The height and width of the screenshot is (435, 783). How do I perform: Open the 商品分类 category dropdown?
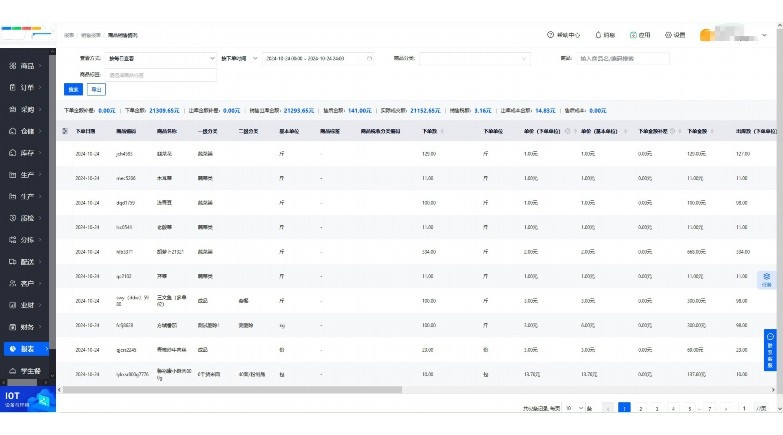474,58
